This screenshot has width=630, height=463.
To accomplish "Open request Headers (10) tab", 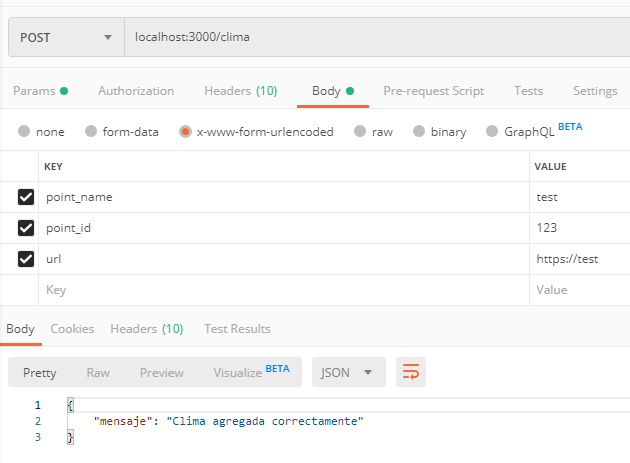I will click(x=240, y=91).
